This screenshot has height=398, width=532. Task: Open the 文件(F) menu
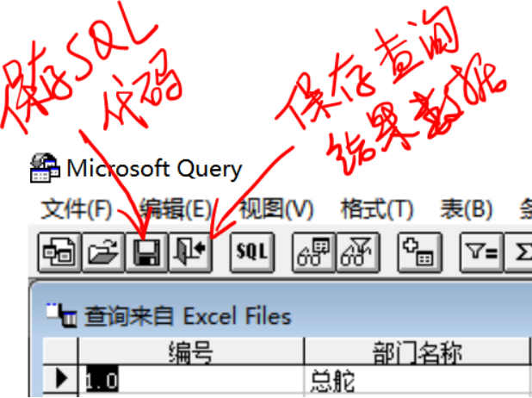click(76, 209)
